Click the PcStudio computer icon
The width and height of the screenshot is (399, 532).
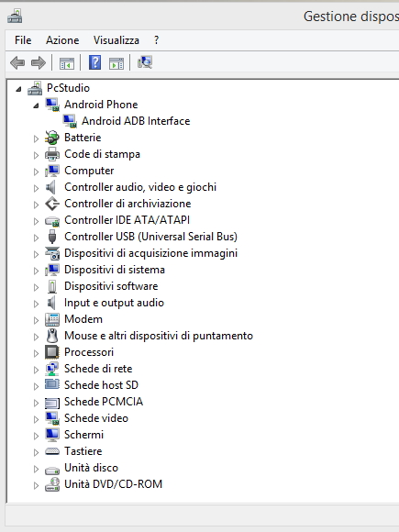click(x=35, y=88)
